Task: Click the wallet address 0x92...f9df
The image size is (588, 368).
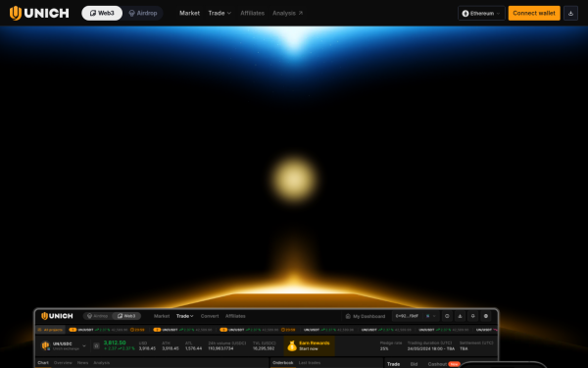Action: (x=407, y=316)
